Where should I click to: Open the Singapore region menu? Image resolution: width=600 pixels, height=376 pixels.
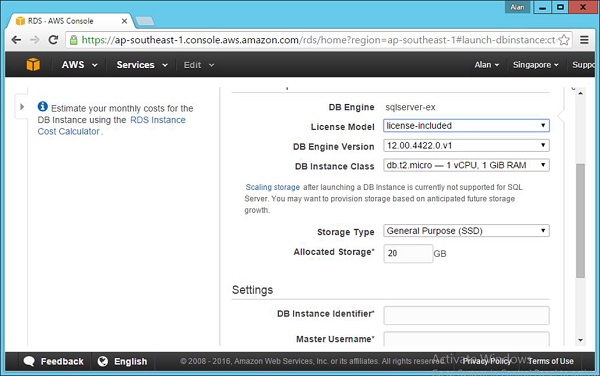pos(535,65)
